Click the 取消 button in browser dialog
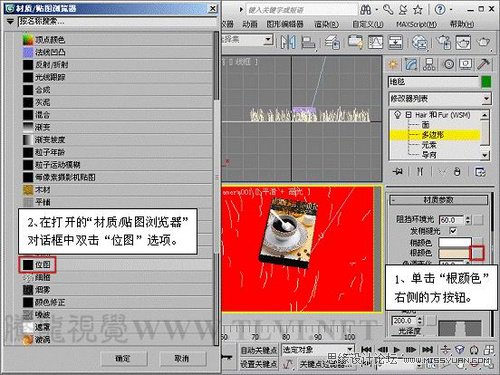The image size is (500, 375). pos(182,359)
